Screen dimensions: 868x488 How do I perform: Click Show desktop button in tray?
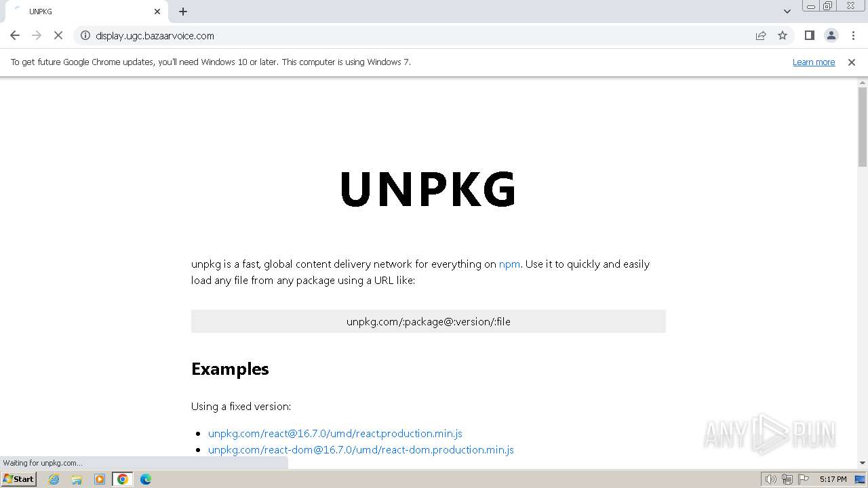click(x=861, y=479)
